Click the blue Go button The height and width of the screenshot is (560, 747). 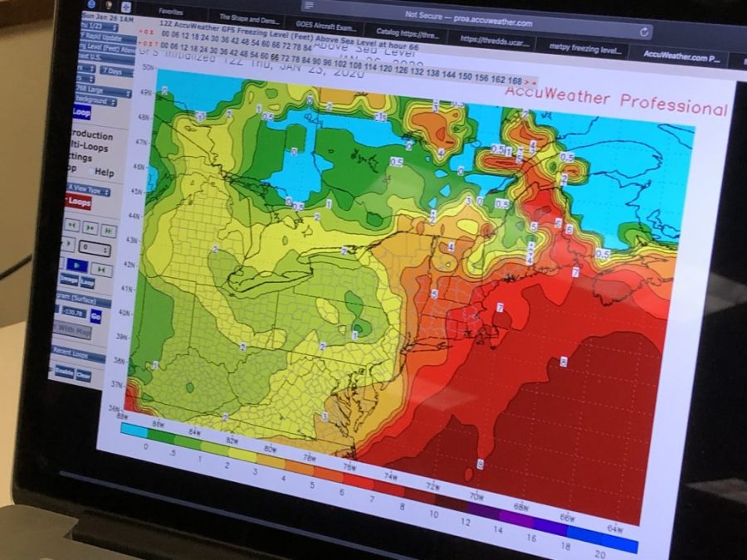pos(96,316)
